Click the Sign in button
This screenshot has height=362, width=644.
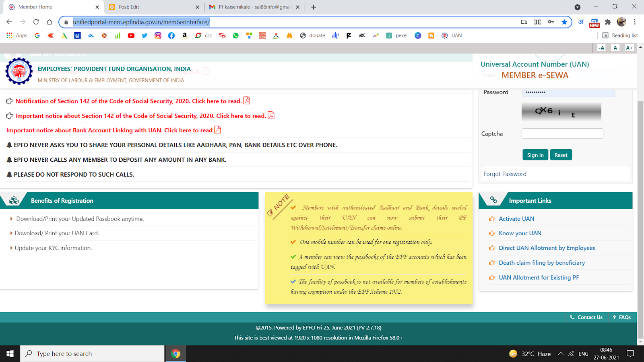535,155
